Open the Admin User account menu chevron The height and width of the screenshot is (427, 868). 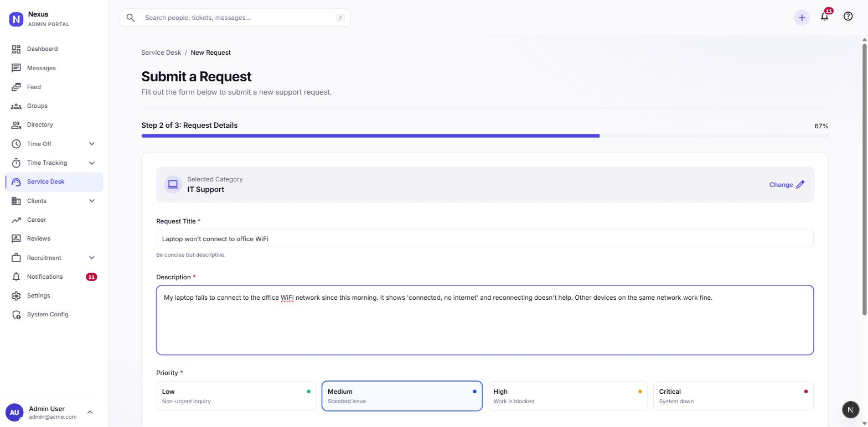pyautogui.click(x=90, y=412)
